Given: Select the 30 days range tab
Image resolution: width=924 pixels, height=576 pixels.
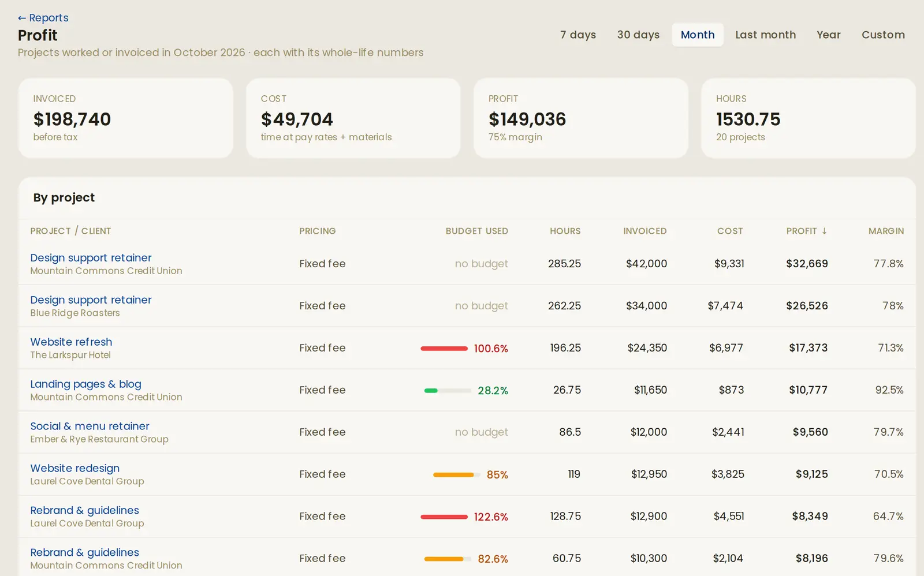Looking at the screenshot, I should click(638, 35).
